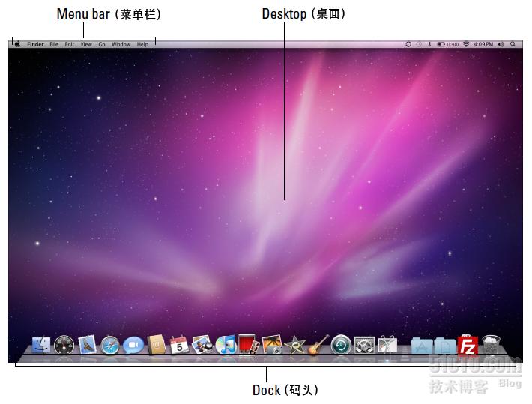532x404 pixels.
Task: Click the Time Machine menu bar icon
Action: pos(419,44)
